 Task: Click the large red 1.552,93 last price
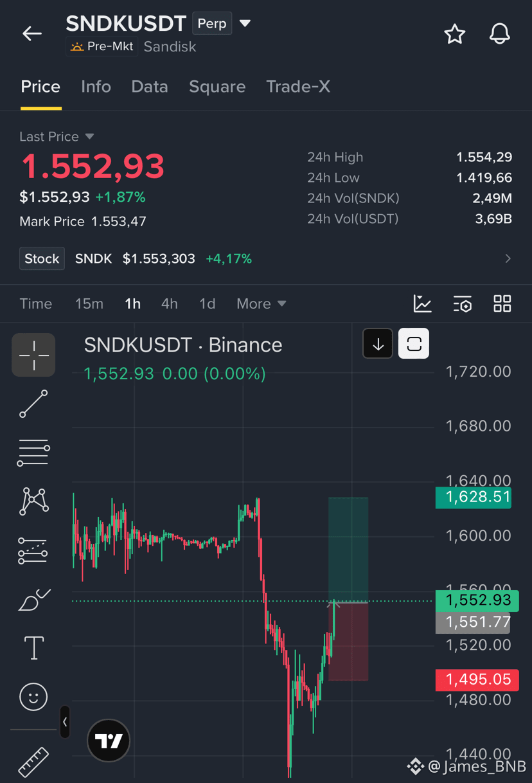93,166
